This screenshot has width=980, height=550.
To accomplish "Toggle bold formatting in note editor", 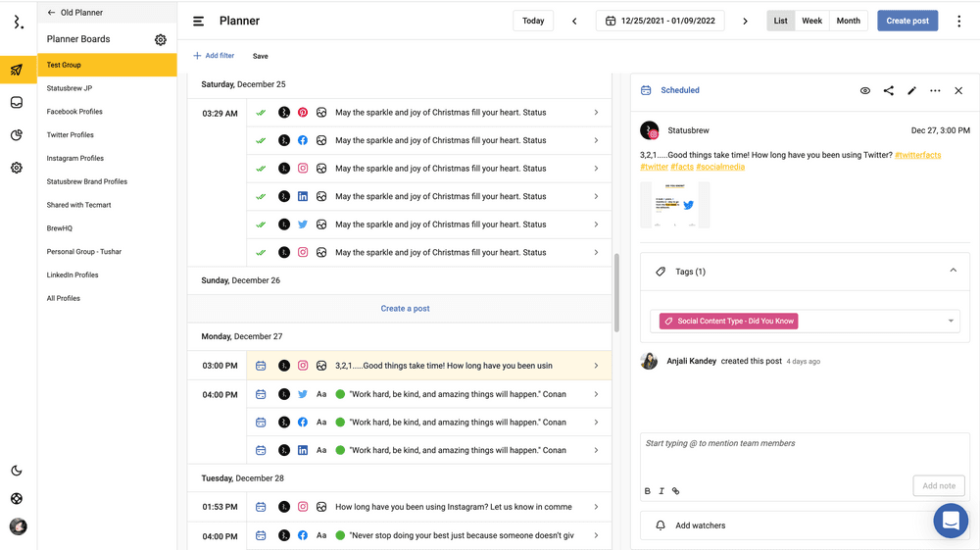I will point(647,491).
